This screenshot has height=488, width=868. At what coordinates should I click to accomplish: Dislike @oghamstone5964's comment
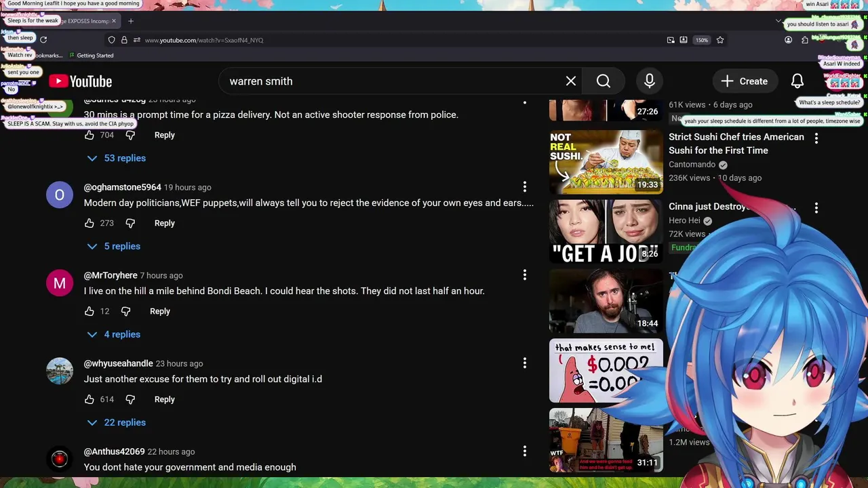click(130, 223)
